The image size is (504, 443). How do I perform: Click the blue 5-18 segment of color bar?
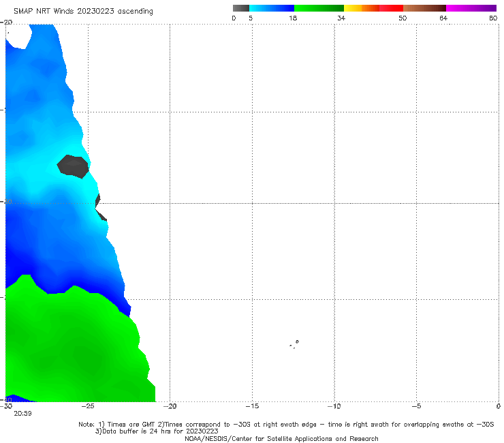272,8
